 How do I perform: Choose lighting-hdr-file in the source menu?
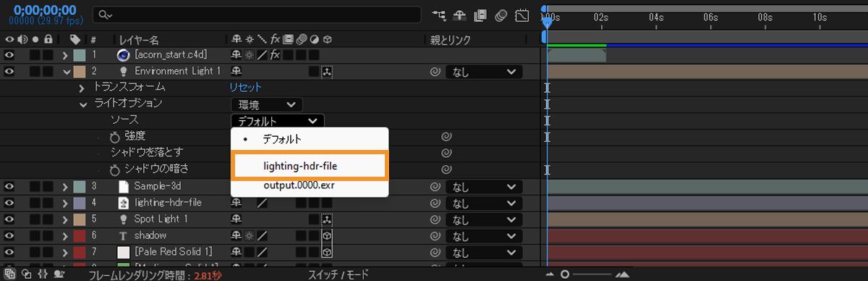point(310,166)
